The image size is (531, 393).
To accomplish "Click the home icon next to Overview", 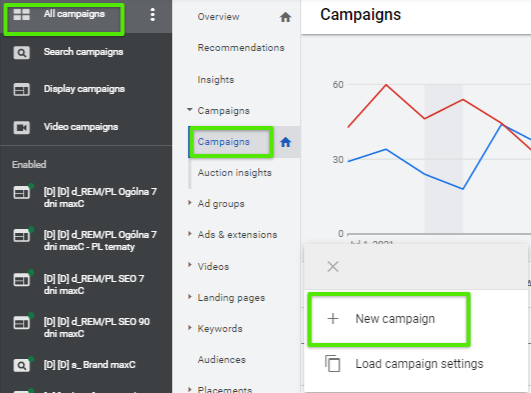I will (x=285, y=17).
